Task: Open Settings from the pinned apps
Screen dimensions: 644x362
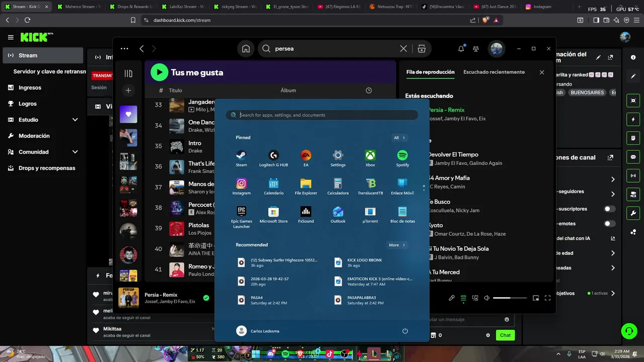Action: [x=338, y=158]
